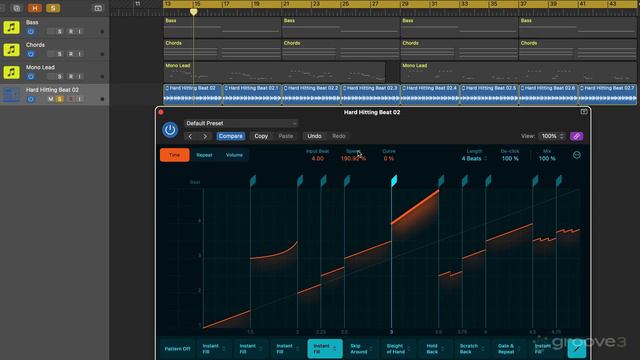Image resolution: width=640 pixels, height=360 pixels.
Task: Click the Copy button
Action: pos(261,136)
